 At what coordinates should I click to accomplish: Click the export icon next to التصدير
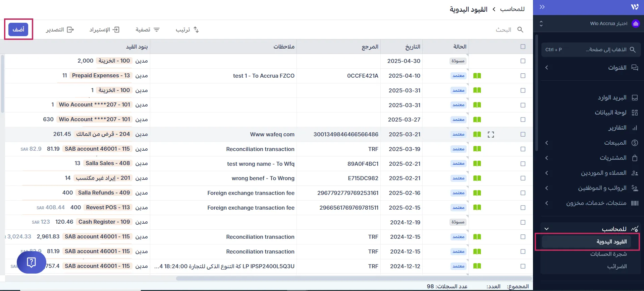[x=70, y=30]
